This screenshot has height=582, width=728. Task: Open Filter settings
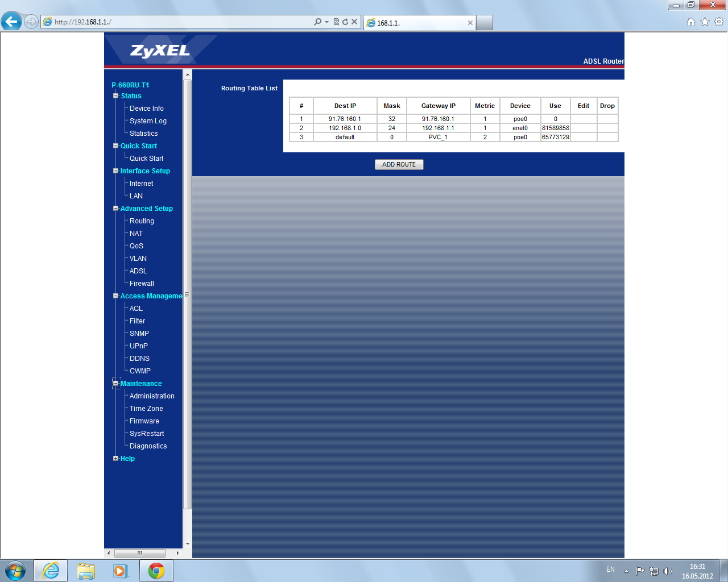pyautogui.click(x=137, y=321)
